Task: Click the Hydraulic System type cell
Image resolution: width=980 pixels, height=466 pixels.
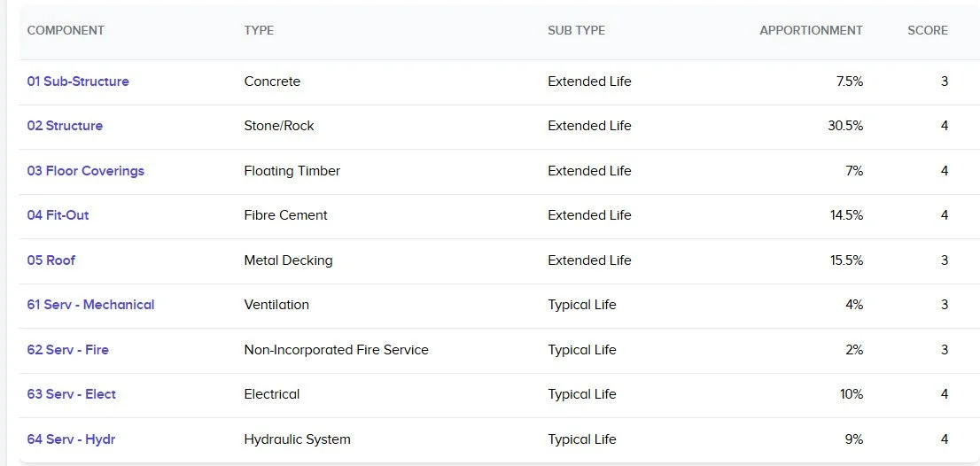Action: click(297, 439)
